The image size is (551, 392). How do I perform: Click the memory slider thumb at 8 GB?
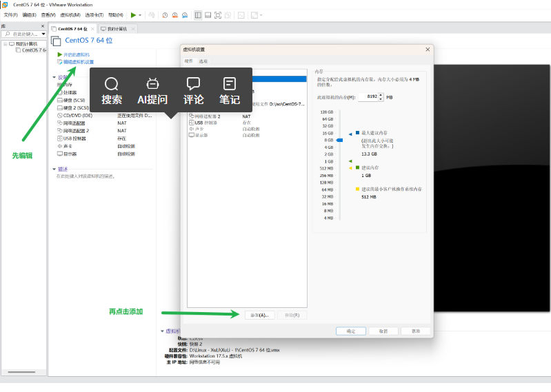tap(339, 140)
